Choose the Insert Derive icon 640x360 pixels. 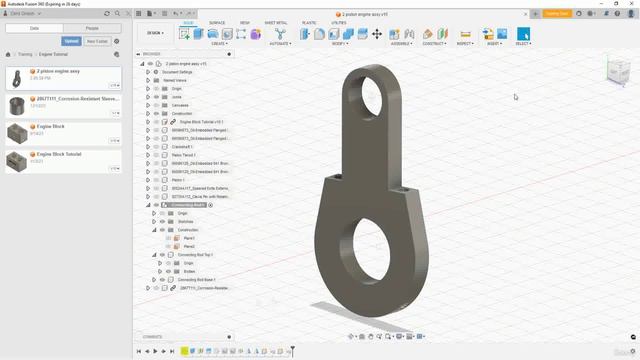[x=488, y=34]
